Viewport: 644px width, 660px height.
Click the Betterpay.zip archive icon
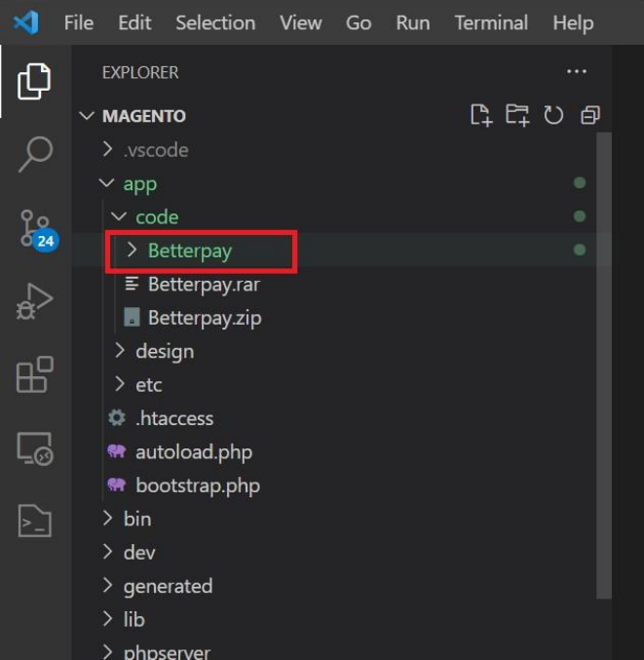132,318
